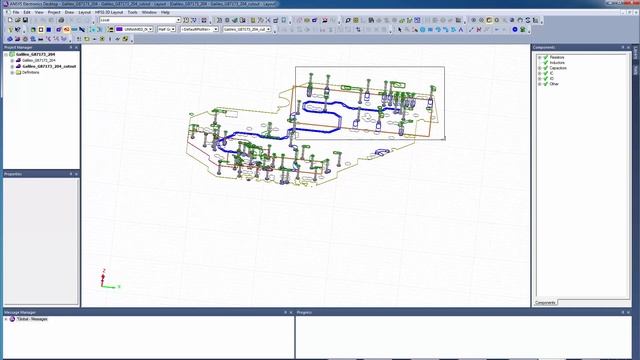Click the purple layer color swatch
This screenshot has height=360, width=640.
tap(119, 29)
